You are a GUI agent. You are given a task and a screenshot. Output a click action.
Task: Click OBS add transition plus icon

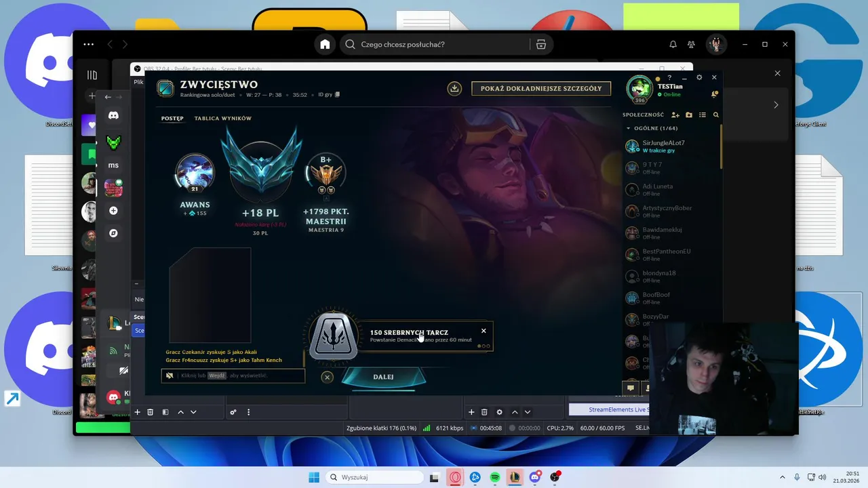471,412
